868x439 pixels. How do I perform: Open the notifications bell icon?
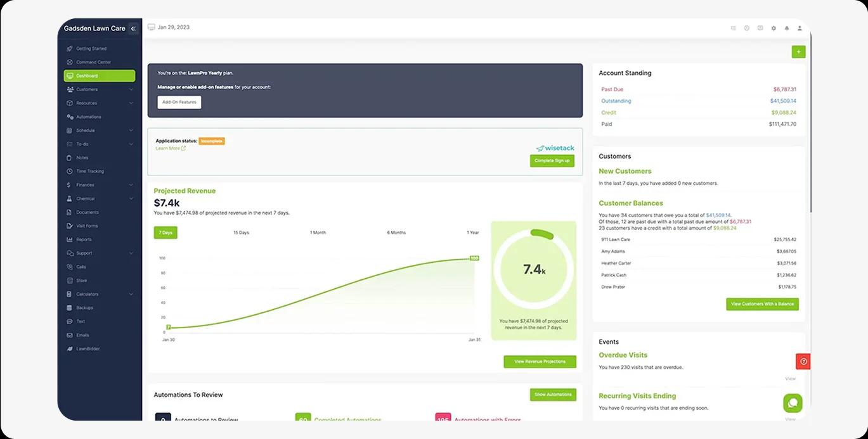[787, 28]
